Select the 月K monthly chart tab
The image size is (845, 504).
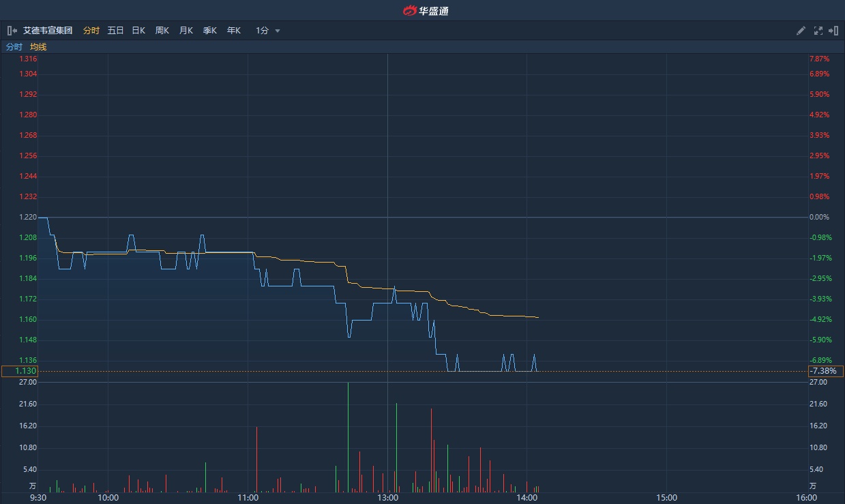click(x=186, y=31)
